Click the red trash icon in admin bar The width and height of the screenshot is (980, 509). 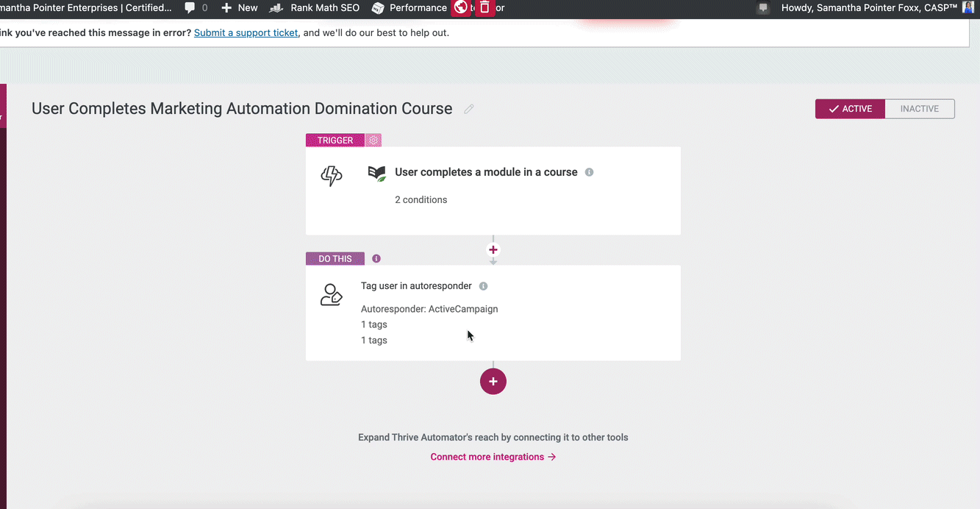tap(484, 8)
